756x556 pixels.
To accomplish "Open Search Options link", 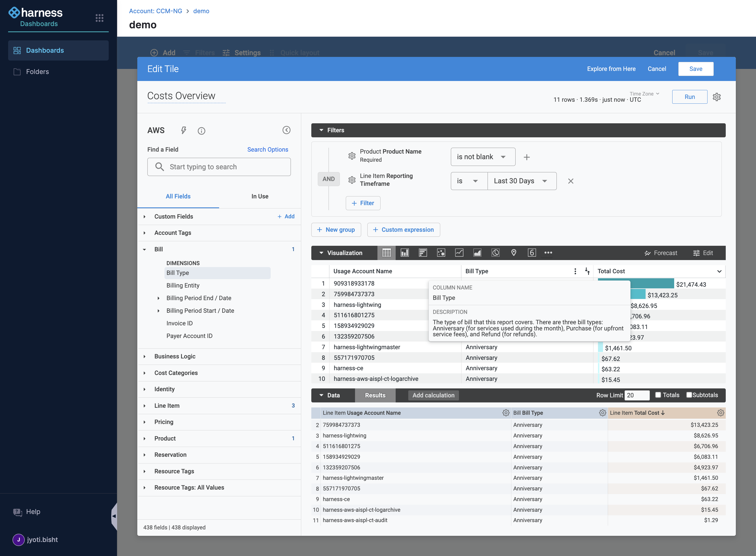I will [268, 149].
